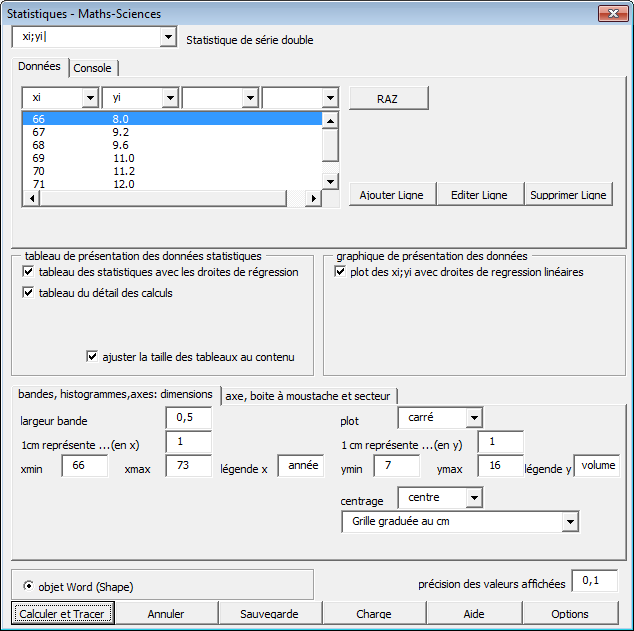Click the xmin input field
Image resolution: width=634 pixels, height=631 pixels.
85,465
